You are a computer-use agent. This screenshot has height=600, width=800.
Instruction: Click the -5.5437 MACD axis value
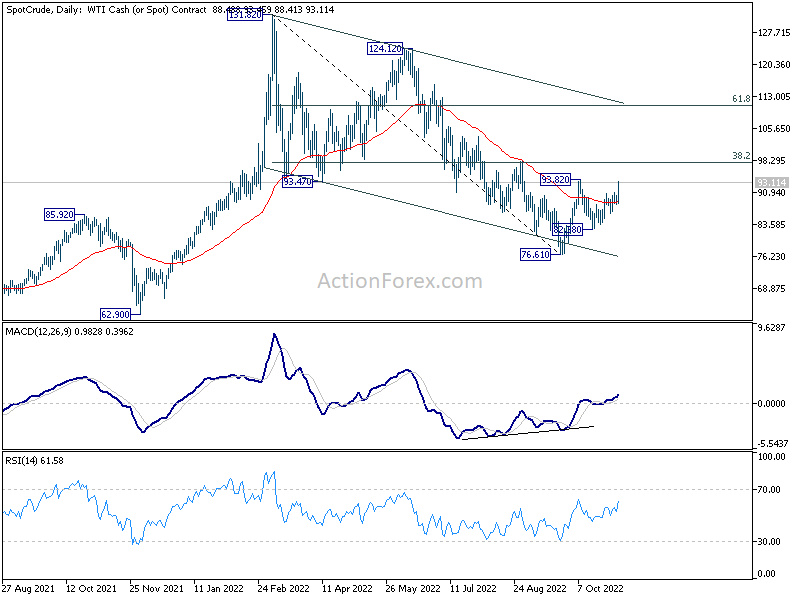[x=772, y=444]
